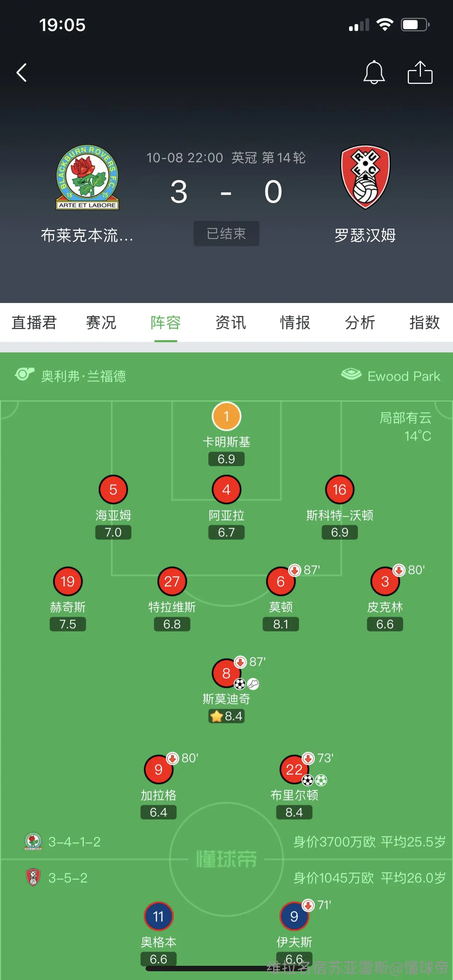
Task: Open Blackburn Rovers team crest
Action: pos(88,177)
